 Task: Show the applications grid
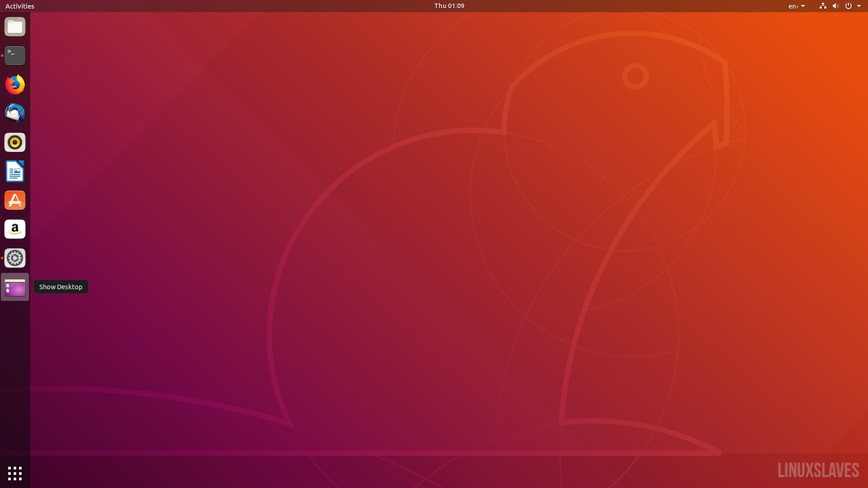(15, 473)
